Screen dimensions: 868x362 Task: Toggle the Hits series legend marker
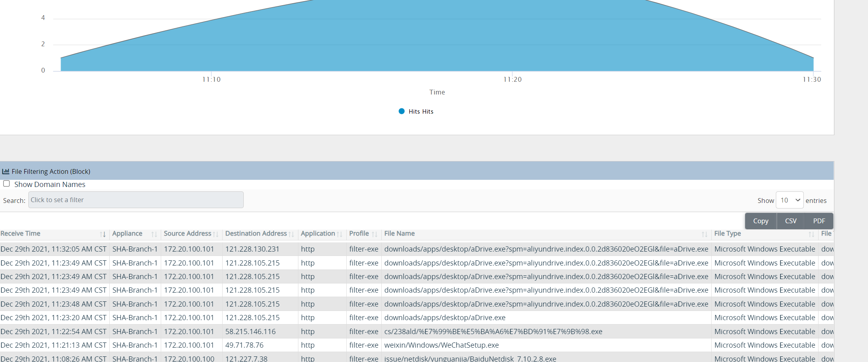402,111
